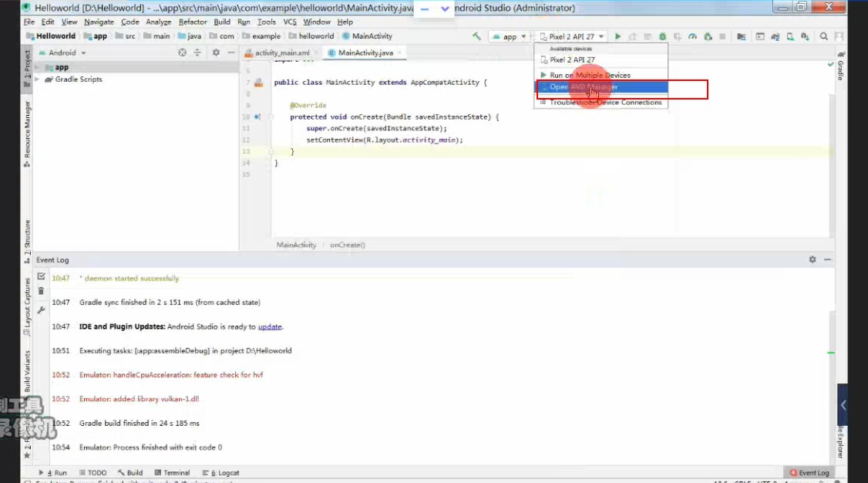The height and width of the screenshot is (483, 868).
Task: Hide the Event Log panel
Action: (x=828, y=259)
